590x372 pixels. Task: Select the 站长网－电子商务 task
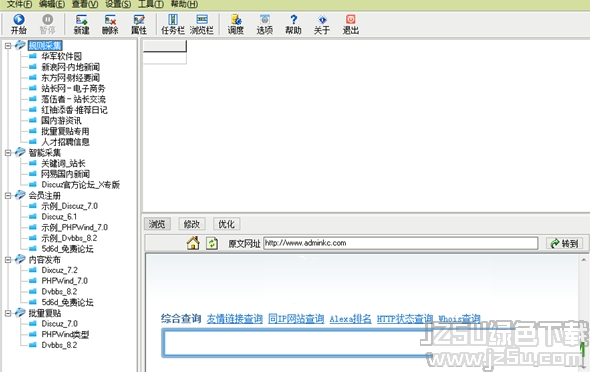point(73,88)
